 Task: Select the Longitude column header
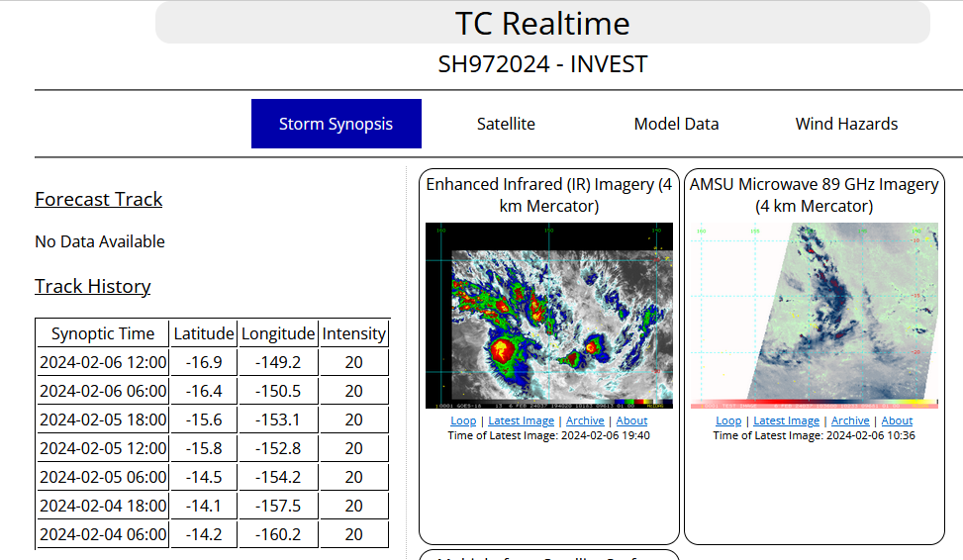click(278, 333)
